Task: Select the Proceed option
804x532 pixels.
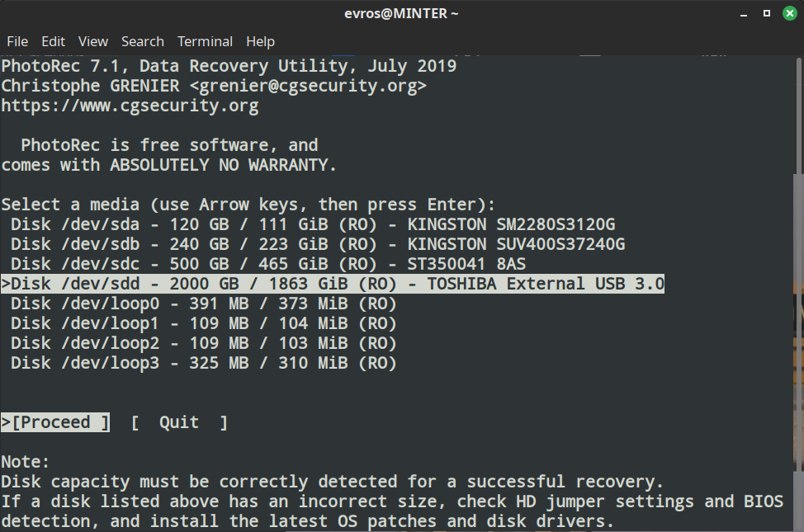Action: click(x=55, y=422)
